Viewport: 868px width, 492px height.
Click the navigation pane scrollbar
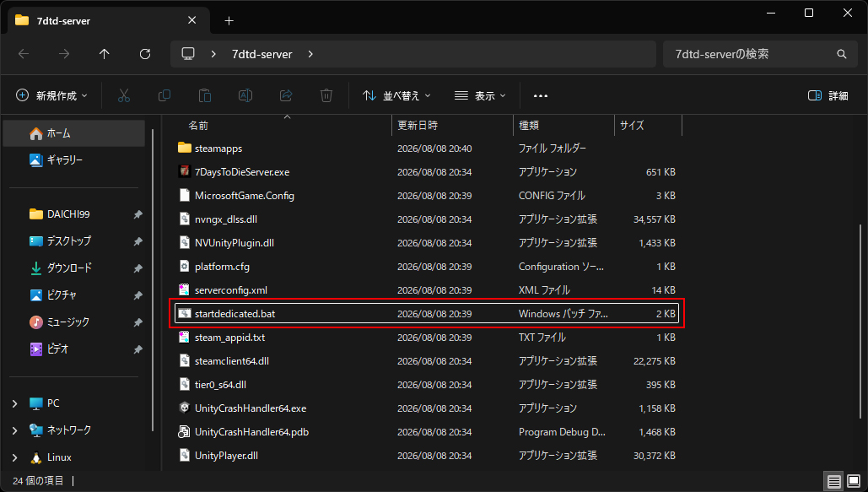[152, 280]
